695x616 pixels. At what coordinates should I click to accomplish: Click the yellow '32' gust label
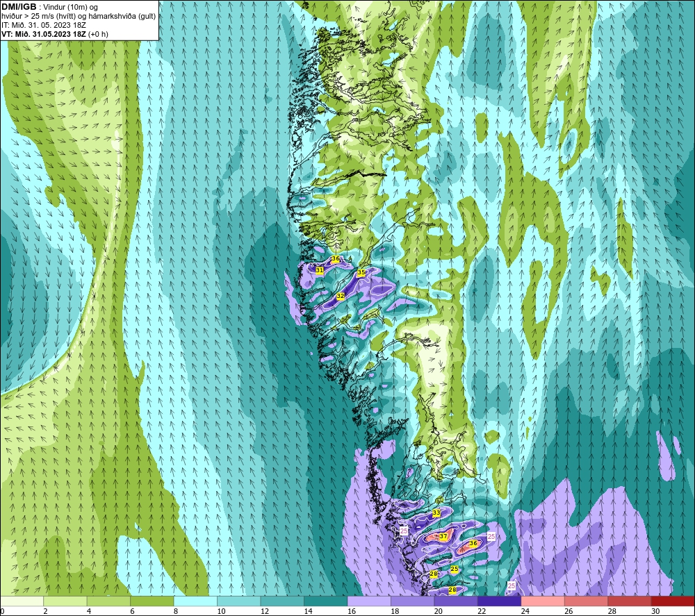341,296
